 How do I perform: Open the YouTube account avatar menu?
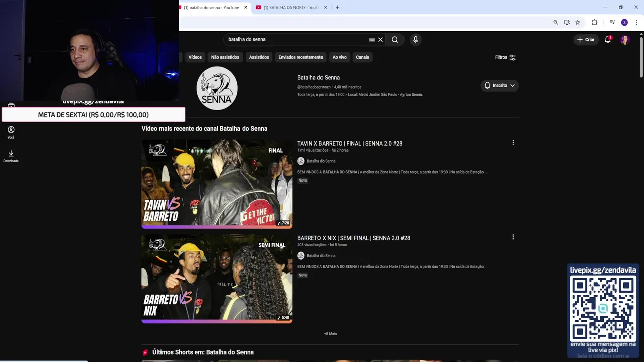coord(624,39)
